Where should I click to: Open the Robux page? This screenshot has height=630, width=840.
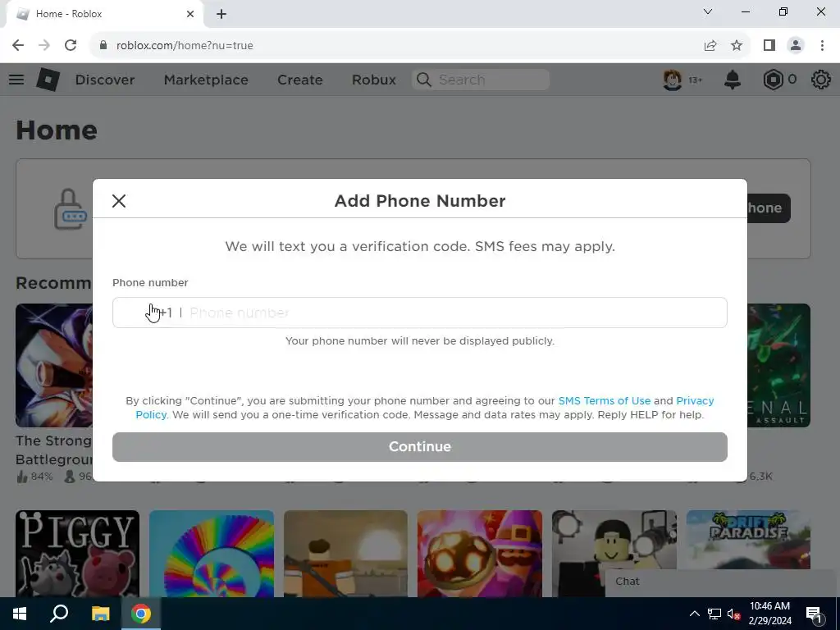pos(374,80)
